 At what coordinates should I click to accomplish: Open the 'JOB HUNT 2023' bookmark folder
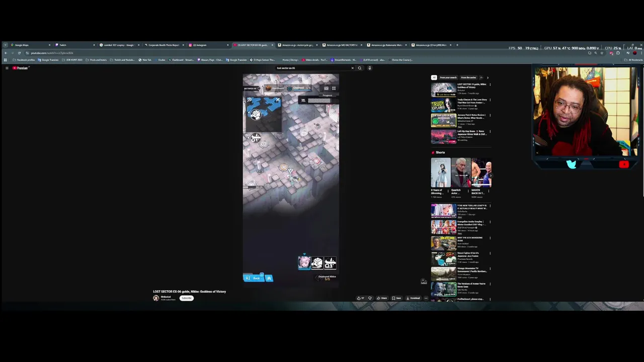[71, 60]
